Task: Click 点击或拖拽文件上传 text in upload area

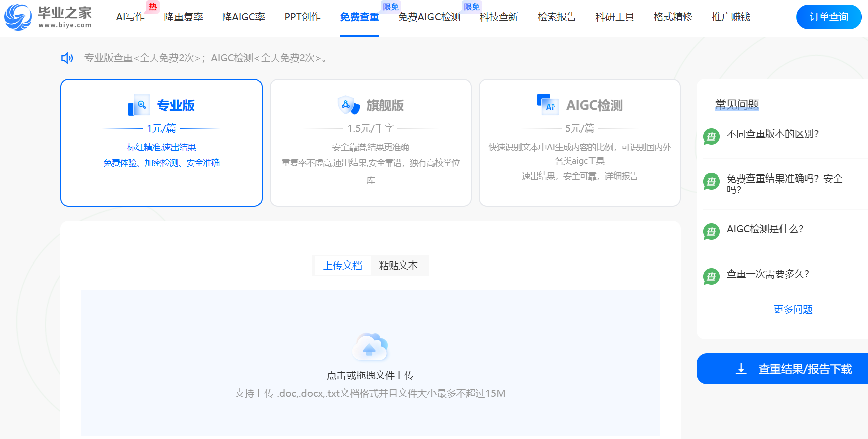Action: 371,375
